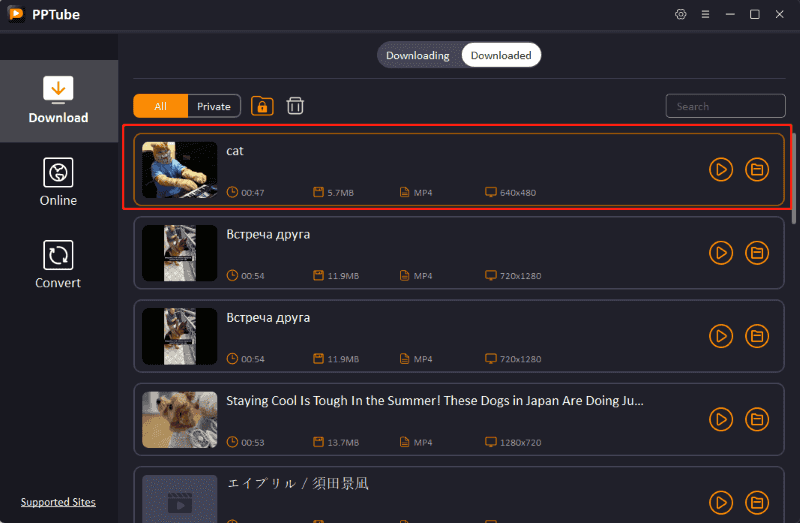
Task: Open the Convert section in sidebar
Action: pyautogui.click(x=59, y=265)
